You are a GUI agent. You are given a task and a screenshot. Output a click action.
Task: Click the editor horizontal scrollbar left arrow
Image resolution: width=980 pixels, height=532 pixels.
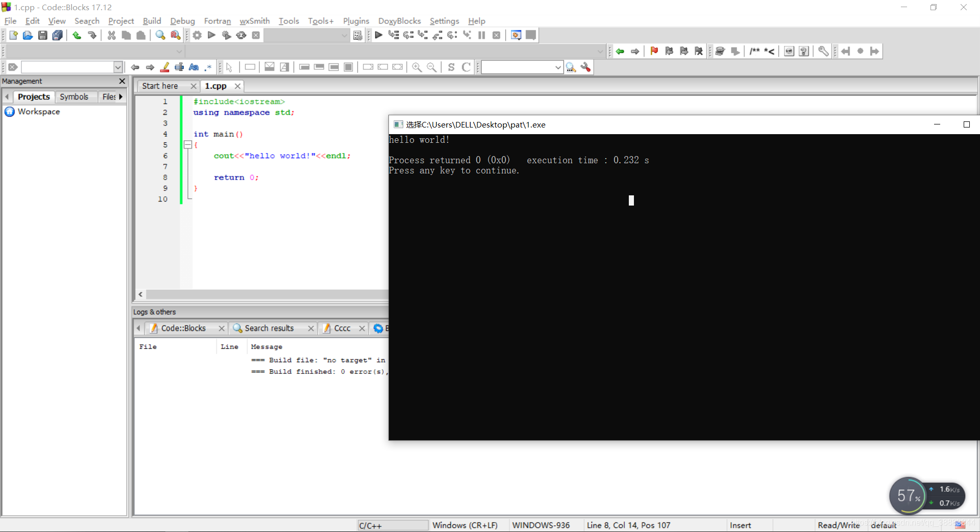pos(140,294)
